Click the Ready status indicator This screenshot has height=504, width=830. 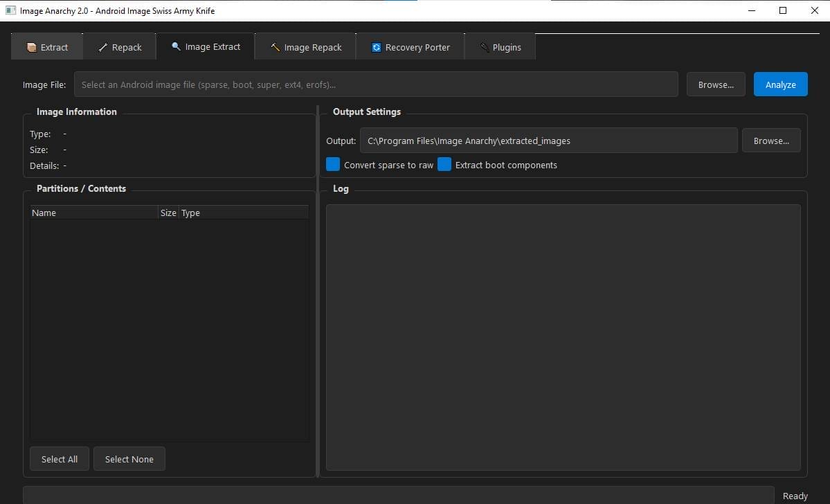pyautogui.click(x=795, y=496)
